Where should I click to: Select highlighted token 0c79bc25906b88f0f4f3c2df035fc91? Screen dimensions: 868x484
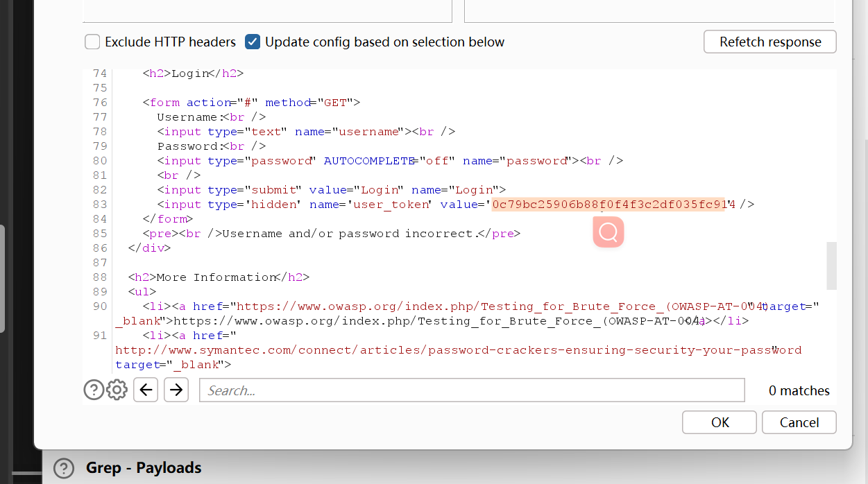(607, 205)
